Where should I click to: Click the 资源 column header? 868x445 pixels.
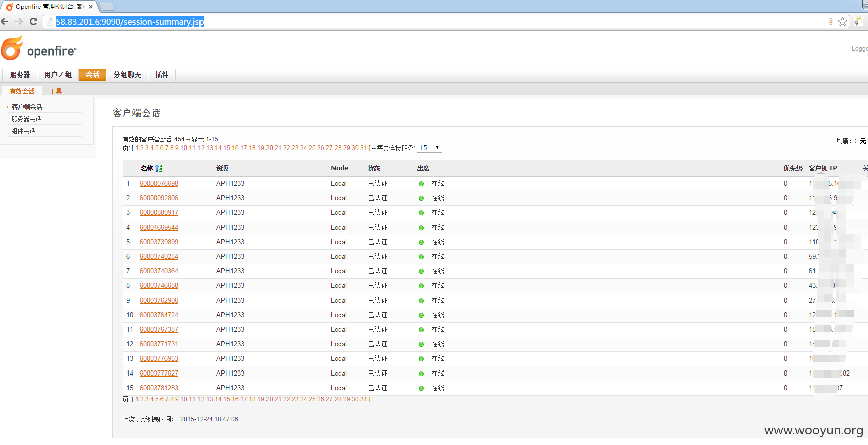(x=222, y=168)
